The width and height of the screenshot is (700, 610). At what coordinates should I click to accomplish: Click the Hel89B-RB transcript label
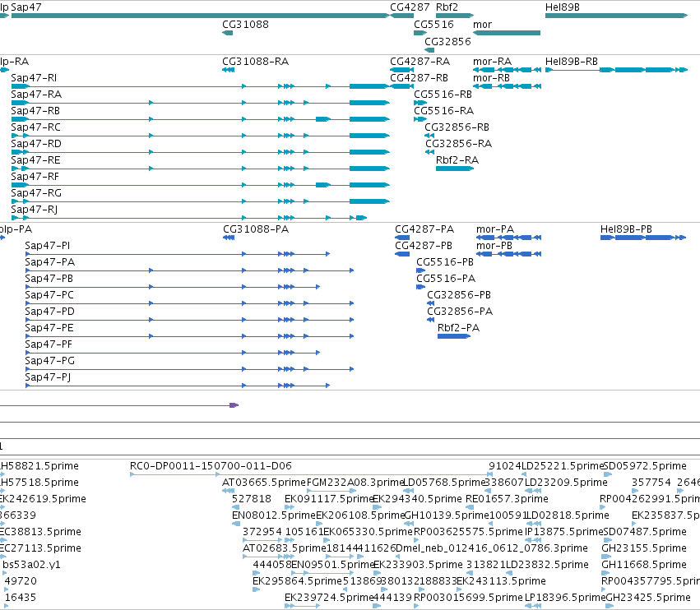coord(572,62)
